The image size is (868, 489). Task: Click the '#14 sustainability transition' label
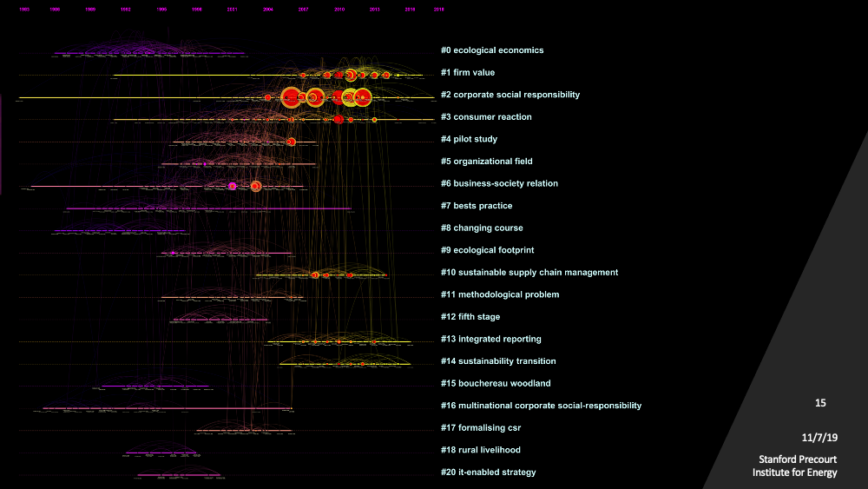pos(498,361)
